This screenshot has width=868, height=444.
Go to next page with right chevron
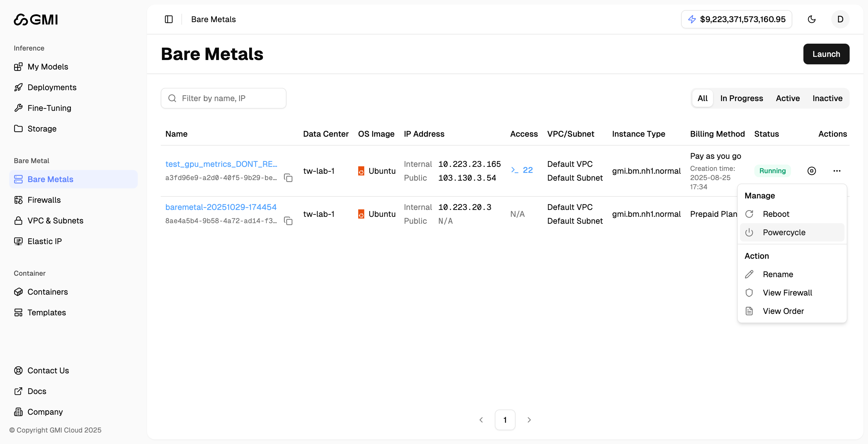pos(529,420)
